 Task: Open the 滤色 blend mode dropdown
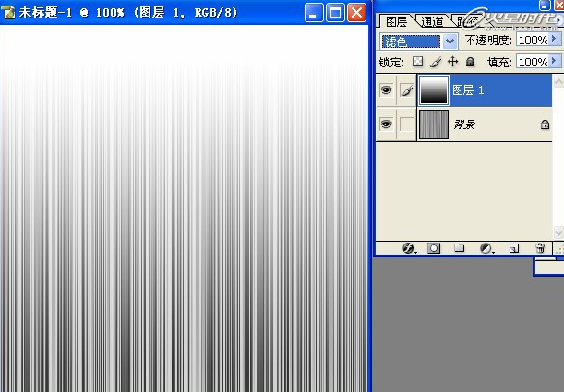(x=450, y=41)
